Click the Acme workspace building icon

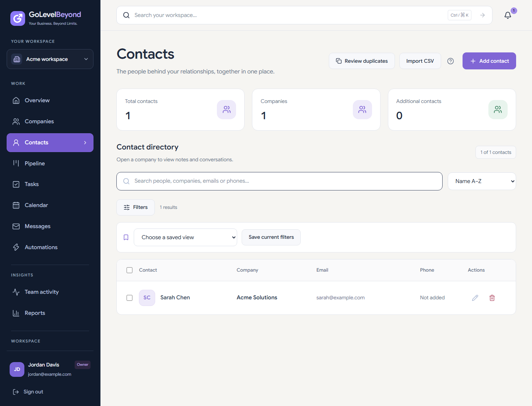point(17,59)
